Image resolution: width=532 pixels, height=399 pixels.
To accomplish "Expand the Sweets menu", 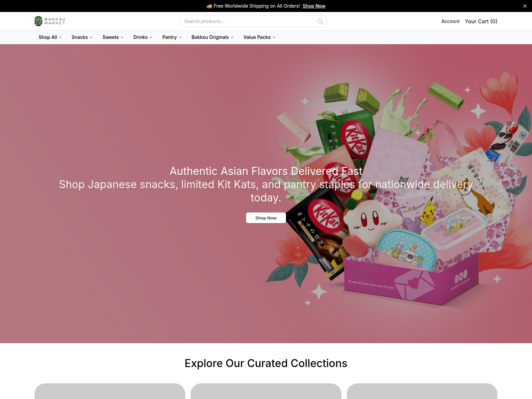I will pyautogui.click(x=113, y=37).
